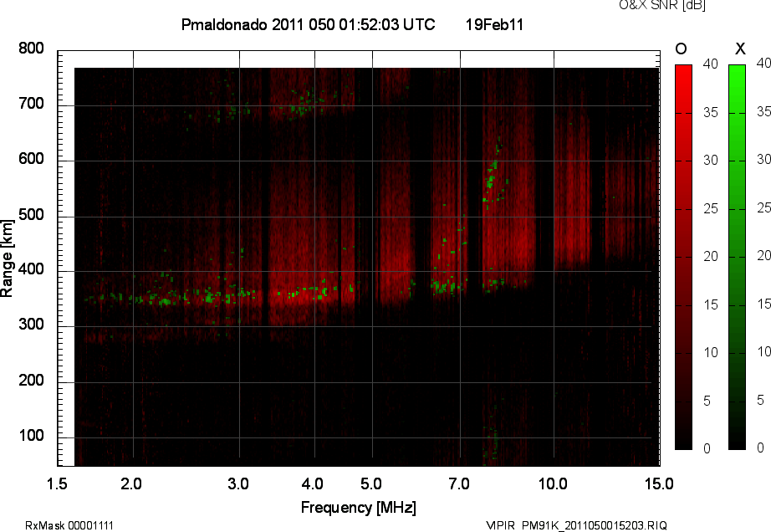The image size is (771, 532).
Task: Click the 'O' label above the red bar
Action: coord(681,49)
